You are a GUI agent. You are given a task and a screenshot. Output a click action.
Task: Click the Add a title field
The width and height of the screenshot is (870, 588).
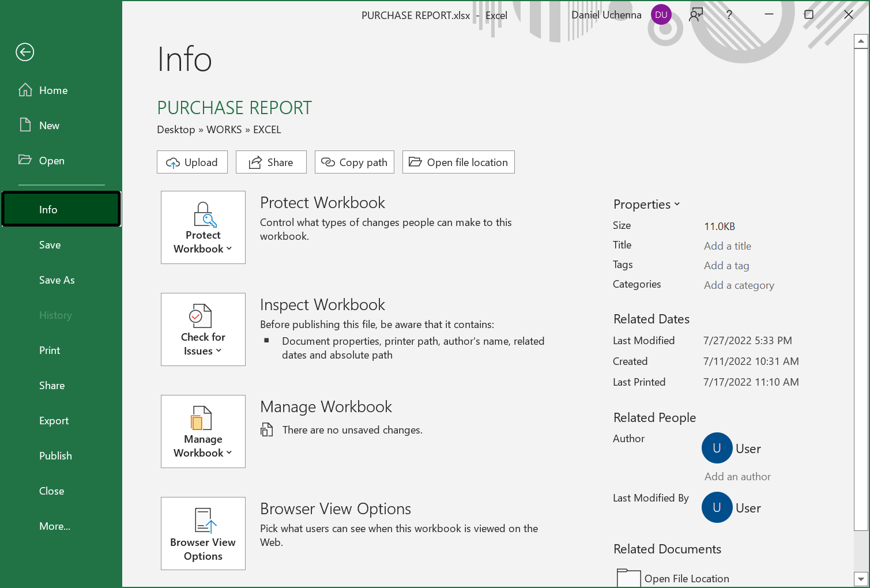(727, 246)
